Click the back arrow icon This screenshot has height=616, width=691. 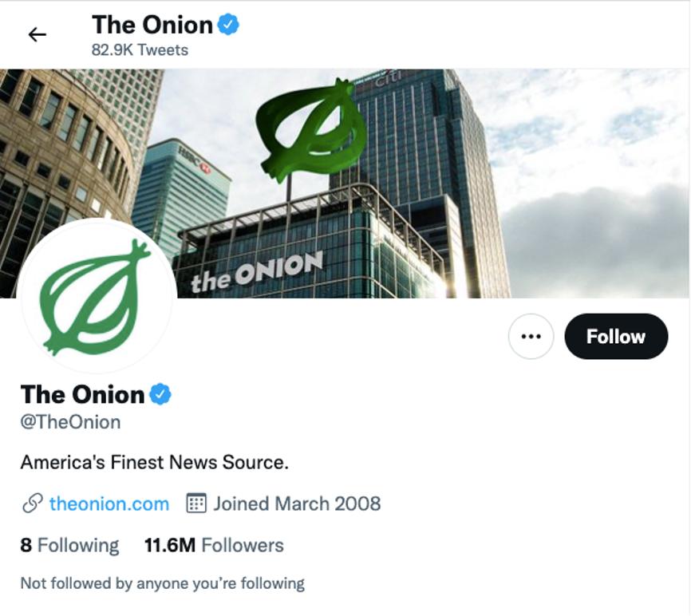pos(38,34)
